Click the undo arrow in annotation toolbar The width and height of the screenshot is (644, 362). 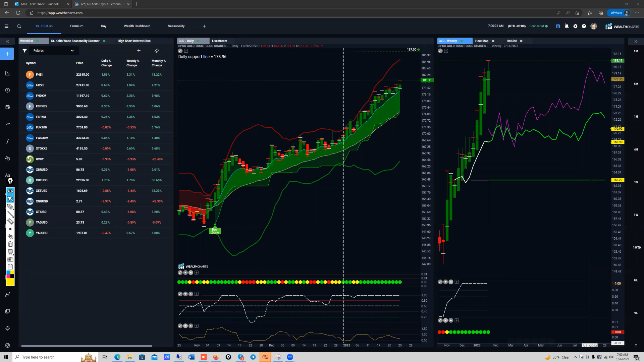pos(10,237)
